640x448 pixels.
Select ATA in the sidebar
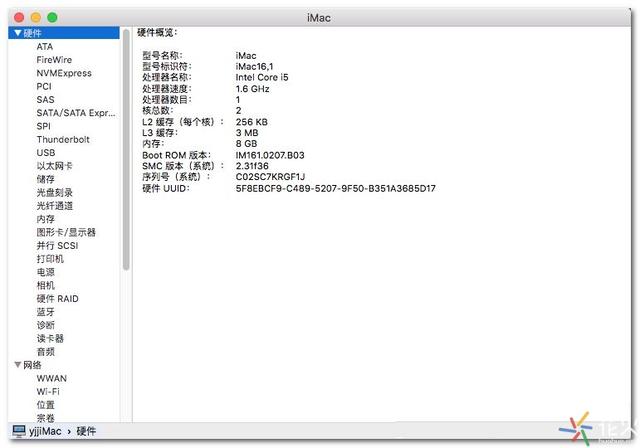tap(44, 47)
